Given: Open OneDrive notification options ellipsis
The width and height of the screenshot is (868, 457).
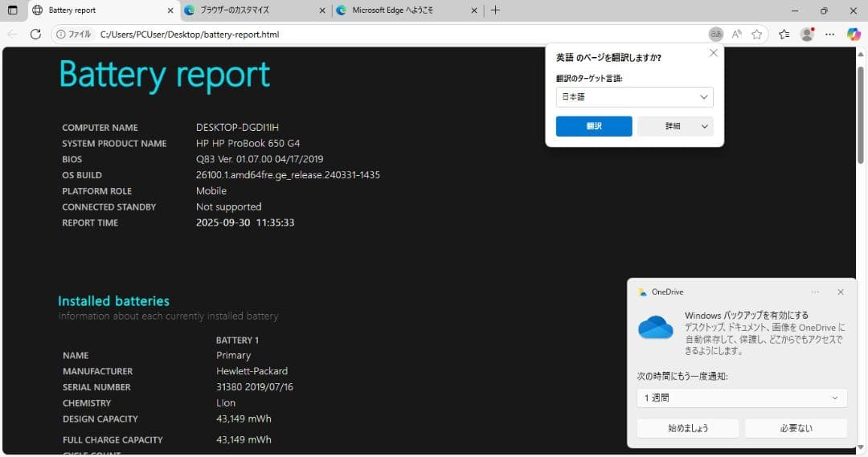Looking at the screenshot, I should point(815,292).
